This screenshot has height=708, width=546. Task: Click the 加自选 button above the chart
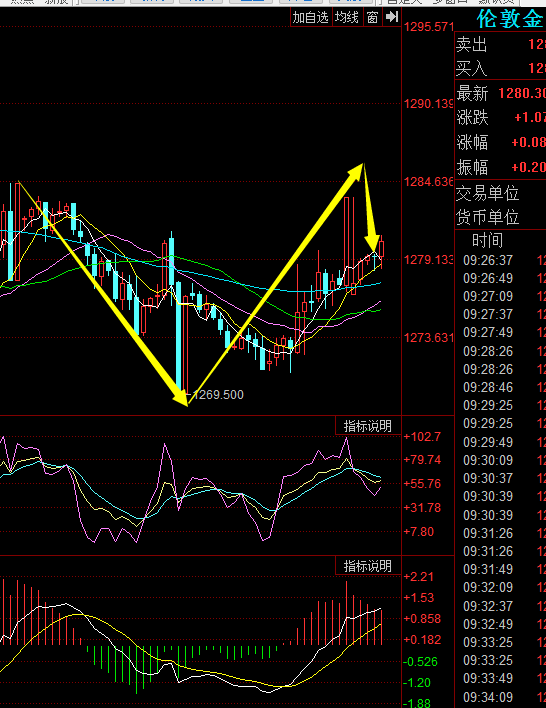pos(311,18)
